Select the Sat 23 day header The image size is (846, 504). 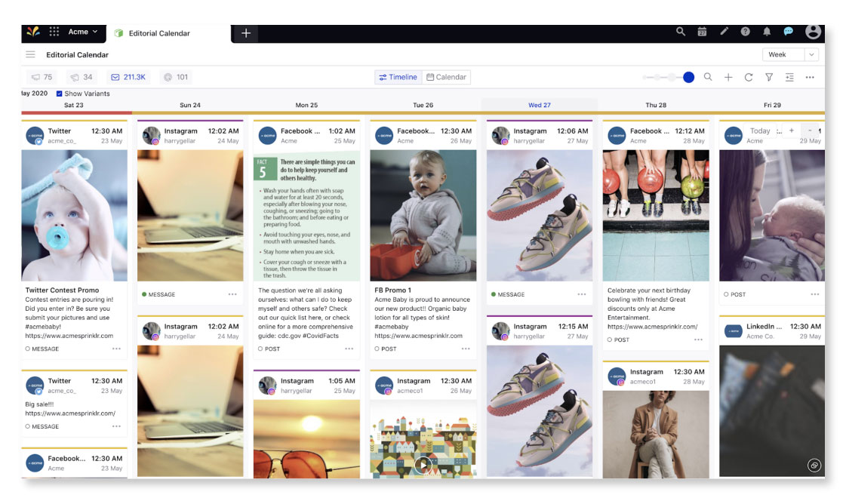click(x=74, y=105)
